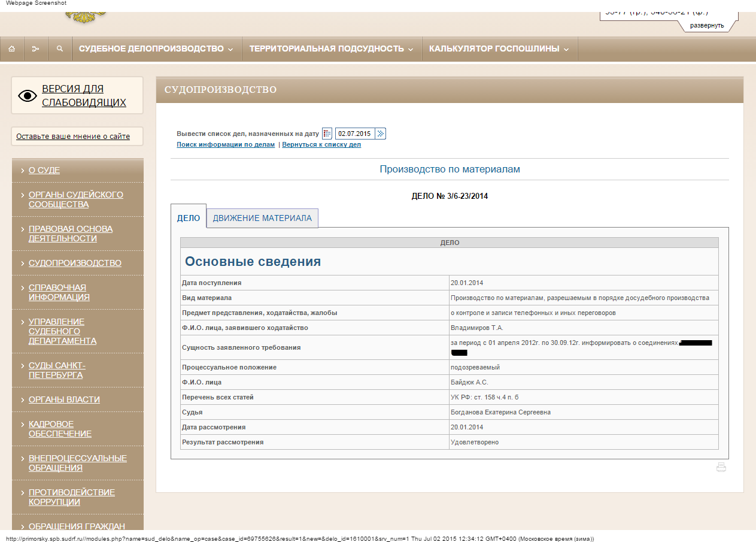Click Перечень всех статей label
This screenshot has height=542, width=756.
pyautogui.click(x=218, y=397)
